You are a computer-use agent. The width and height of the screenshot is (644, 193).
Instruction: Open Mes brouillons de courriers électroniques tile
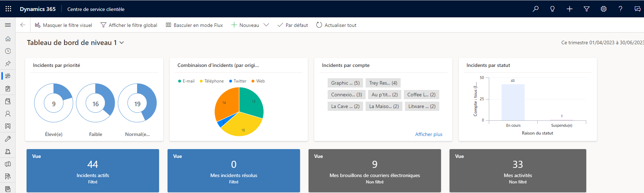point(375,171)
